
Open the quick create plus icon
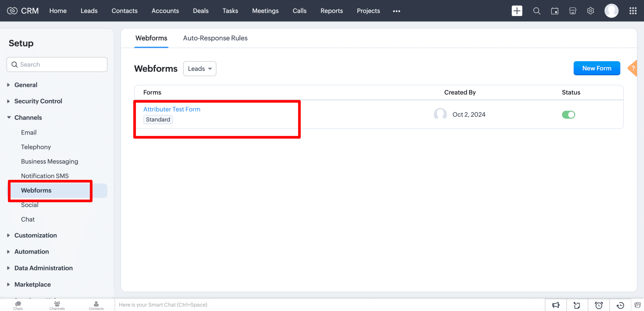pyautogui.click(x=517, y=11)
